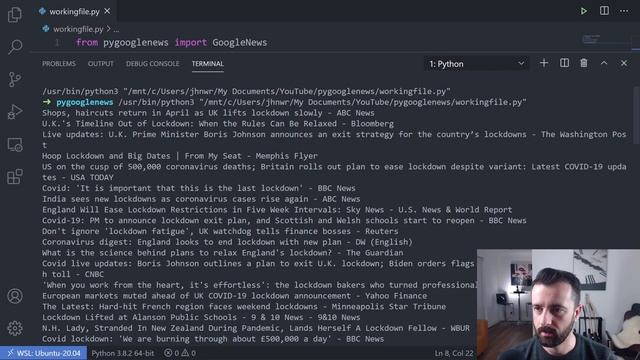Viewport: 640px width, 360px height.
Task: Close the terminal panel
Action: pos(624,63)
